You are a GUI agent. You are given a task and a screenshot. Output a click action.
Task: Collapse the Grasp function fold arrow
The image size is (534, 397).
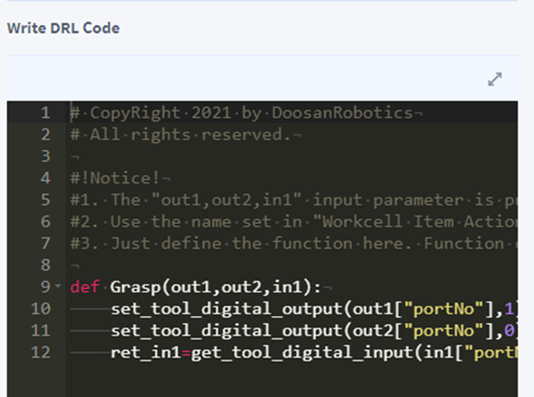point(58,286)
